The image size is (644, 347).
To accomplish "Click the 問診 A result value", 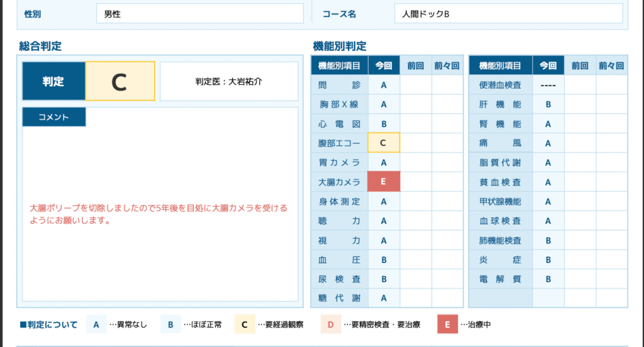I will tap(384, 85).
